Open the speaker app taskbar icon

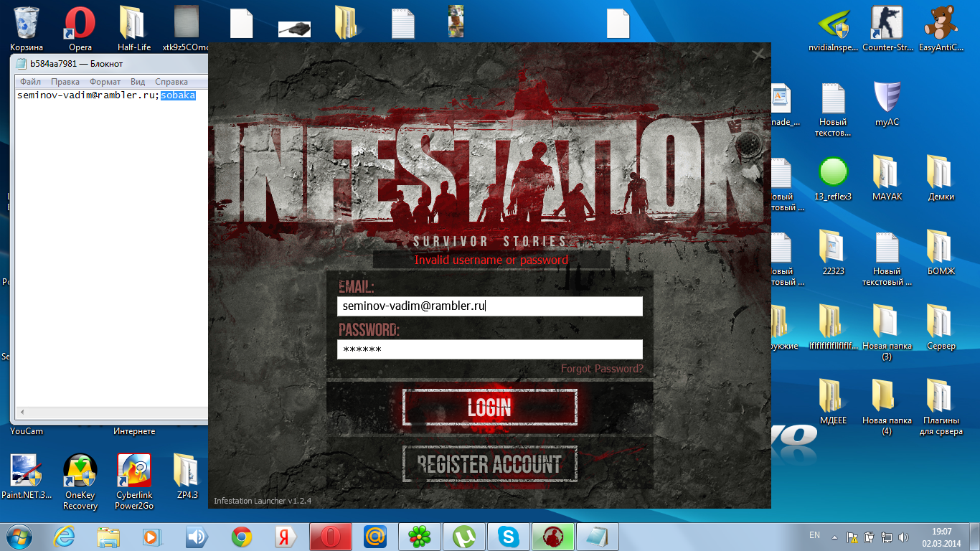tap(196, 536)
